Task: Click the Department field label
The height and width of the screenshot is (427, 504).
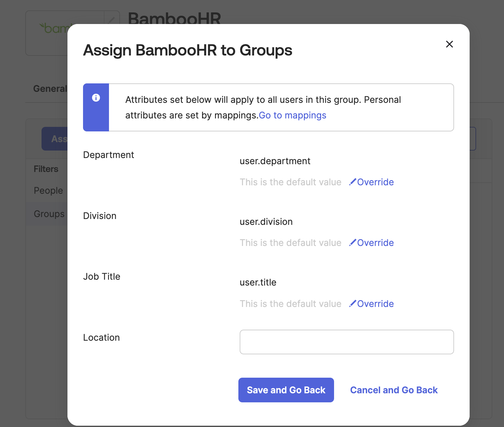Action: pos(108,155)
